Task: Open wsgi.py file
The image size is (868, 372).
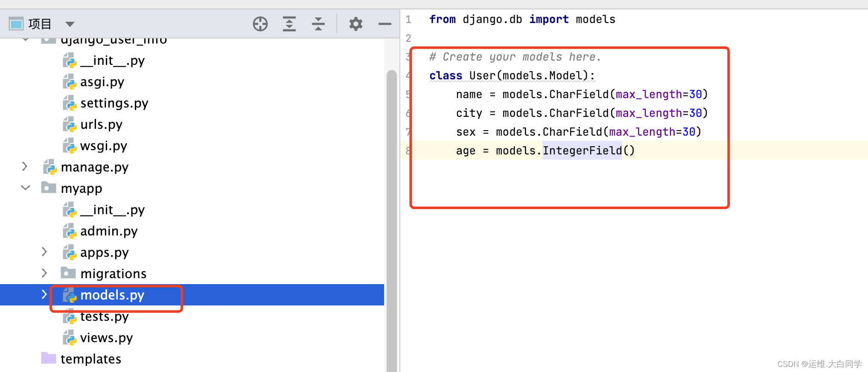Action: pyautogui.click(x=104, y=146)
